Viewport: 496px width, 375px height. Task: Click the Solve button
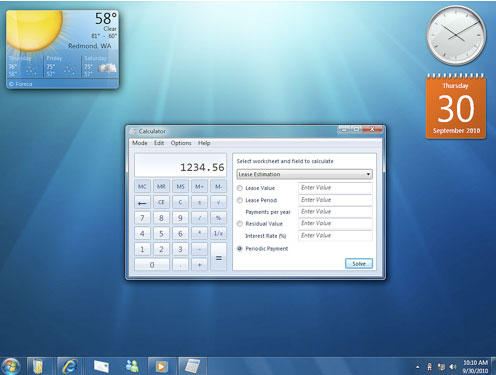point(359,264)
